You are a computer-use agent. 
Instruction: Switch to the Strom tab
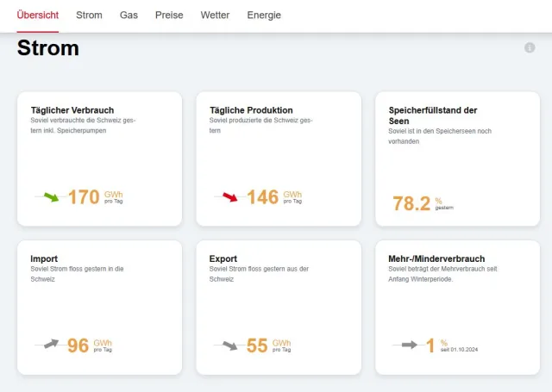pos(89,16)
